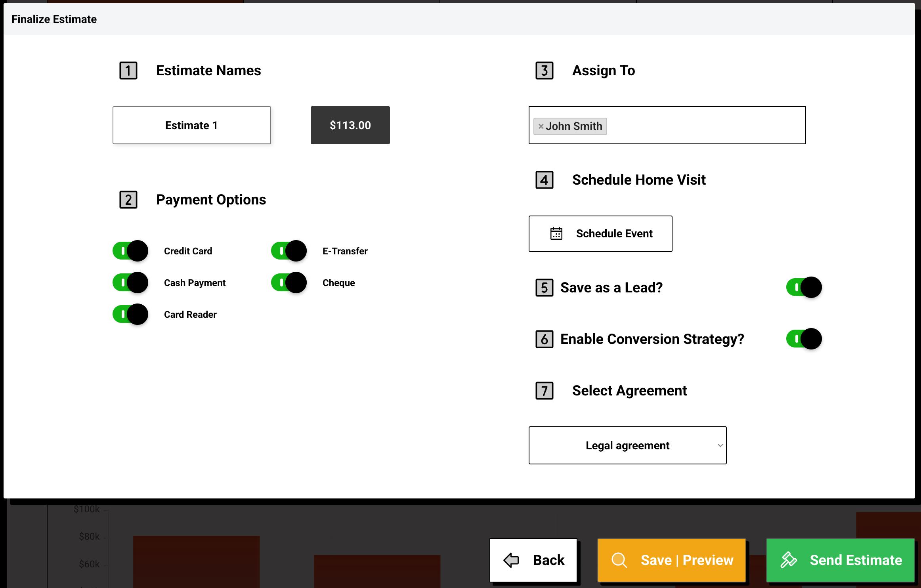The height and width of the screenshot is (588, 921).
Task: Click the step 4 number icon
Action: pos(545,180)
